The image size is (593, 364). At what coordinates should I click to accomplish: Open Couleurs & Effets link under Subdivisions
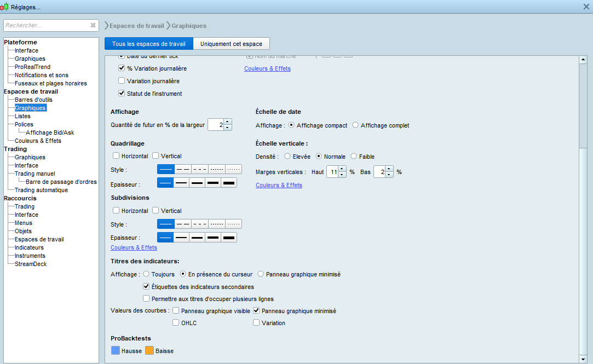(134, 247)
